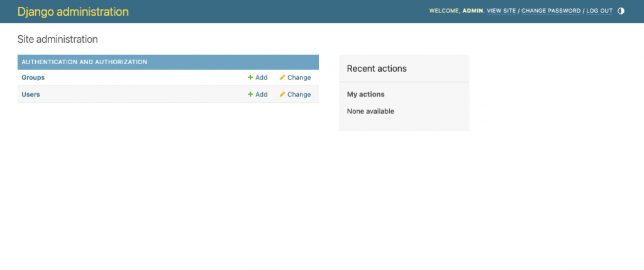Click the green plus Add for Users

click(257, 94)
